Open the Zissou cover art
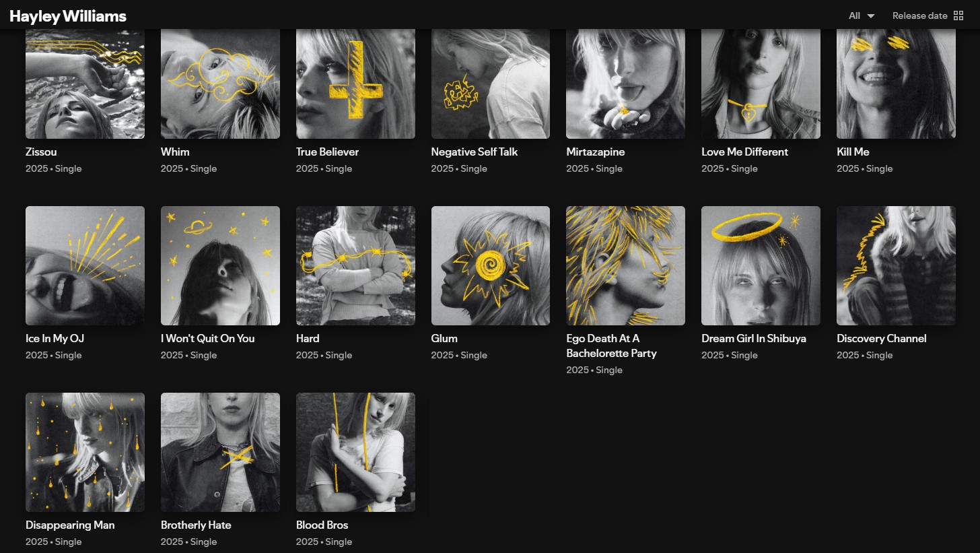The image size is (980, 553). pyautogui.click(x=85, y=84)
